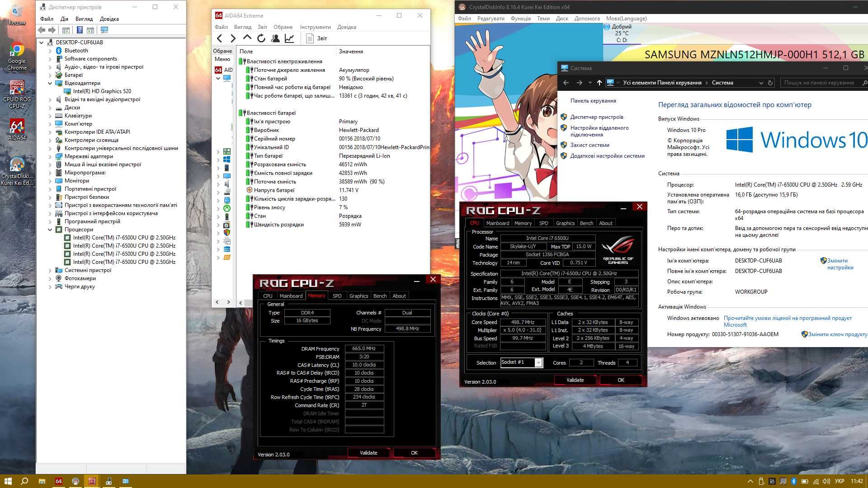Click Device Manager help toolbar icon
This screenshot has width=868, height=488.
80,30
